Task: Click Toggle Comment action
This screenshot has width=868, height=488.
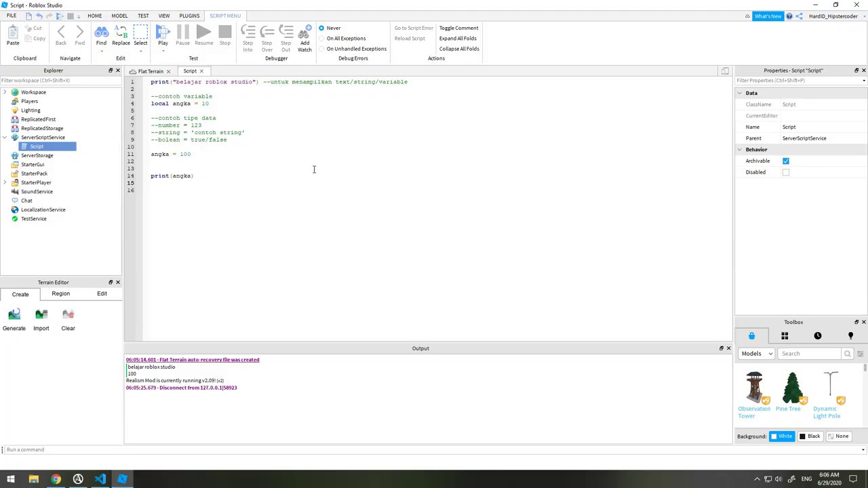Action: (458, 28)
